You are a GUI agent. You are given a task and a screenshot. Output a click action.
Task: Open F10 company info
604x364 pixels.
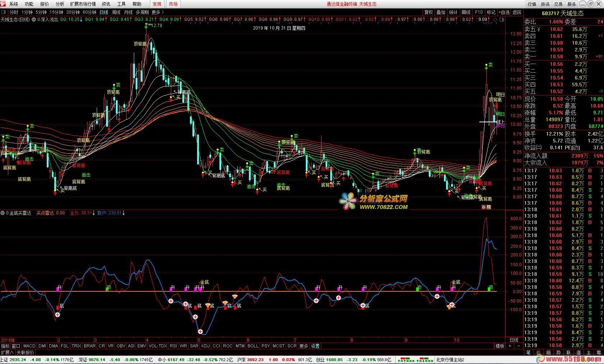tap(479, 12)
